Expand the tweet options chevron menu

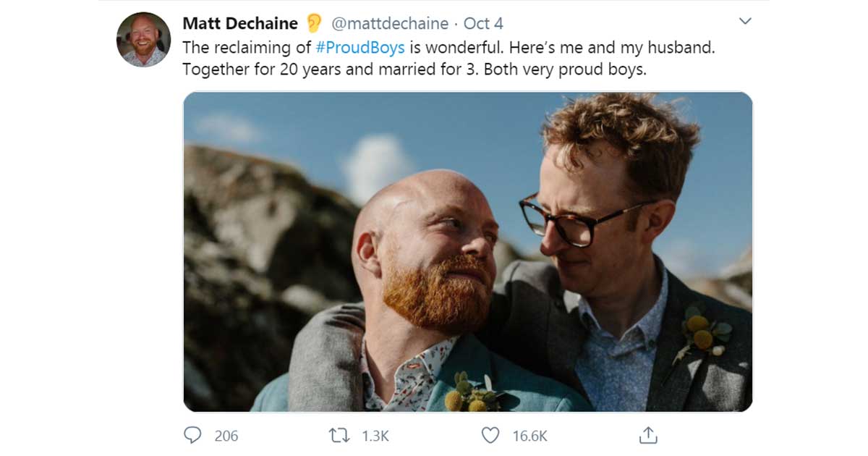pos(745,22)
